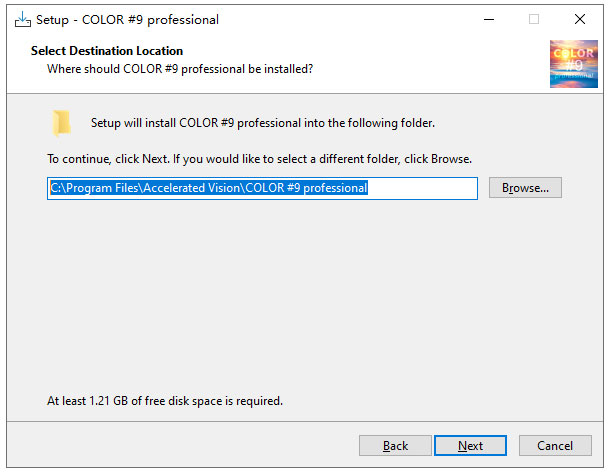
Task: Click the 'To continue, click Next' instruction text
Action: 260,159
